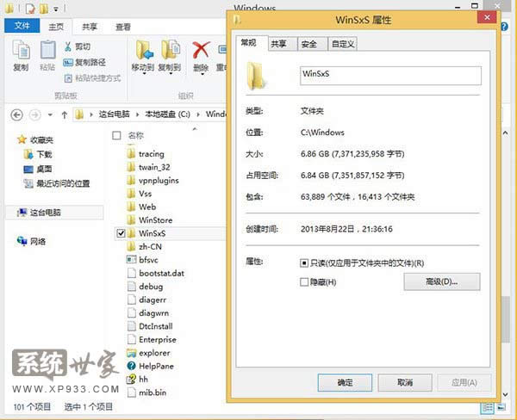Tick the select-all checkbox beside 名称
The width and height of the screenshot is (517, 420).
117,136
